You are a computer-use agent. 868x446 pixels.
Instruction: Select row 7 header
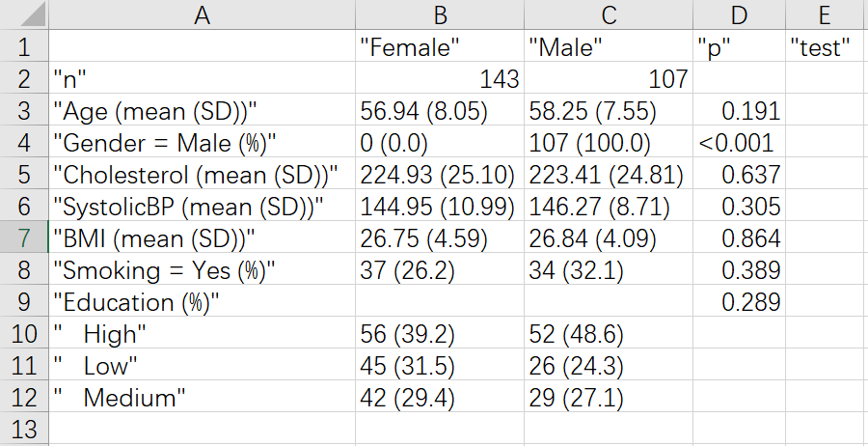pyautogui.click(x=23, y=237)
